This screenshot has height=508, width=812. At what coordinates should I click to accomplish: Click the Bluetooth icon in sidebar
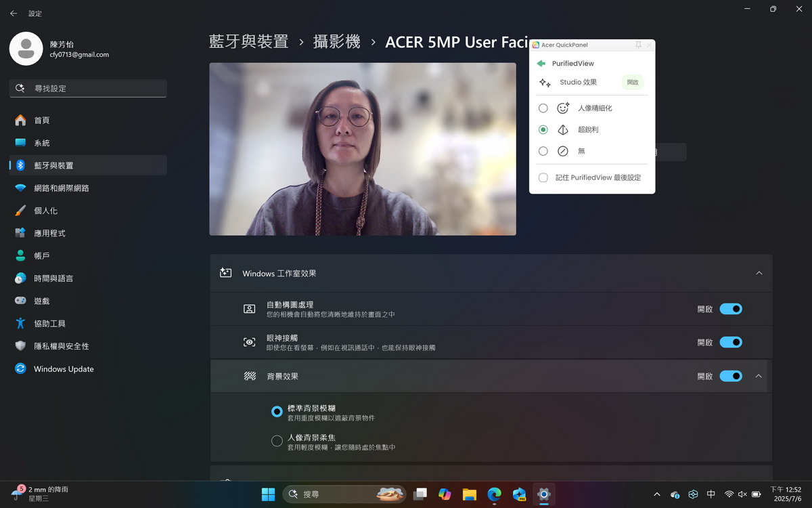20,165
